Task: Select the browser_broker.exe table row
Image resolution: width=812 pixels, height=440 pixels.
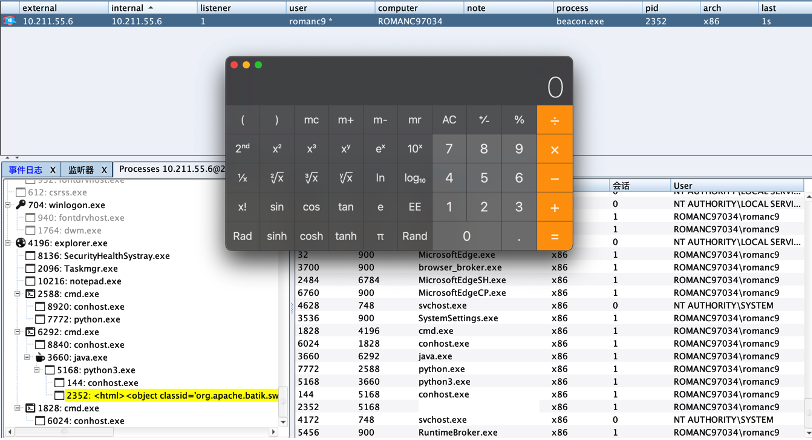Action: 549,267
